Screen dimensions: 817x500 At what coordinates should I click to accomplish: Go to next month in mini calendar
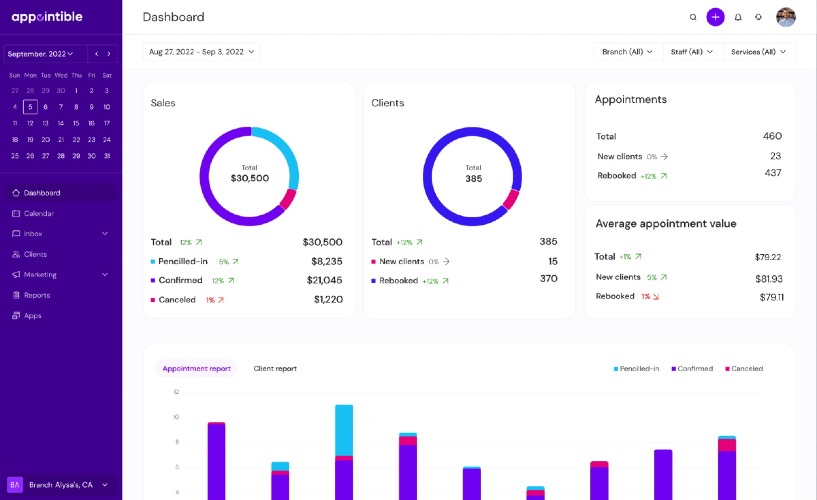point(109,54)
